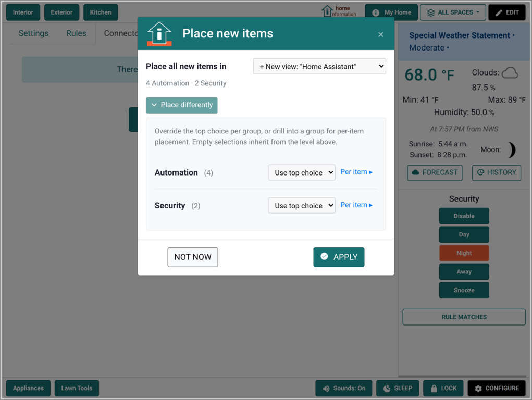Click the EDIT button
Screen dimensions: 532x400
pos(507,12)
